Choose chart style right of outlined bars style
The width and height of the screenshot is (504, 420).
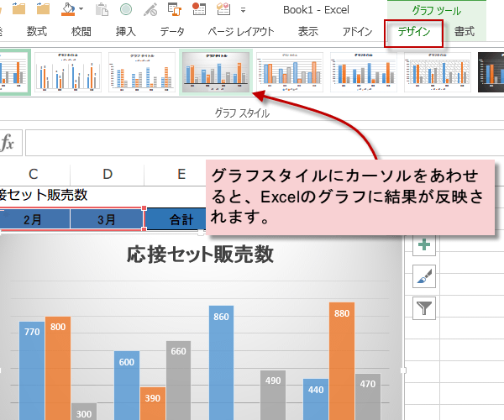click(364, 72)
